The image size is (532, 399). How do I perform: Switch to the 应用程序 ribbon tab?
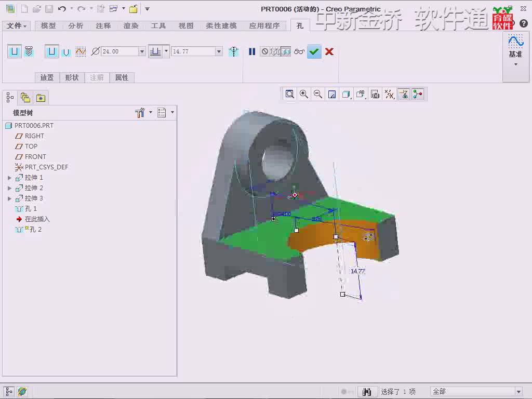pyautogui.click(x=264, y=26)
